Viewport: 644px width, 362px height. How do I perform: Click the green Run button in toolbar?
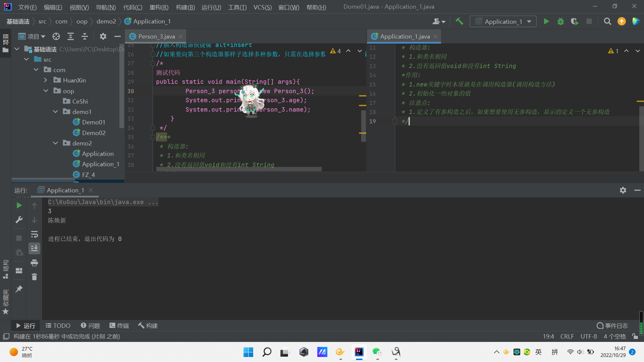(546, 21)
